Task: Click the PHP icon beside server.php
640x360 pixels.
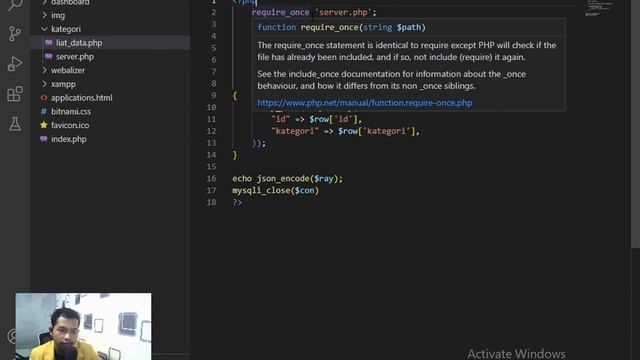Action: coord(49,57)
